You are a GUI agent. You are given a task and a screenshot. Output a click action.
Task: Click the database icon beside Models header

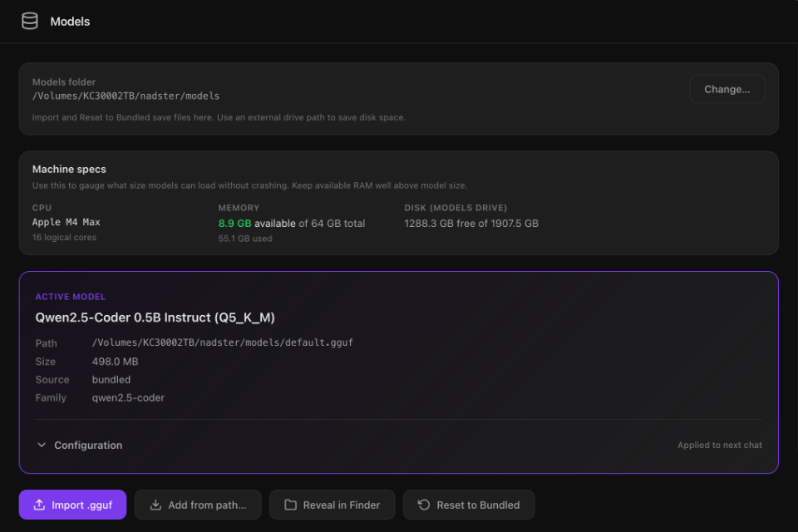(30, 22)
